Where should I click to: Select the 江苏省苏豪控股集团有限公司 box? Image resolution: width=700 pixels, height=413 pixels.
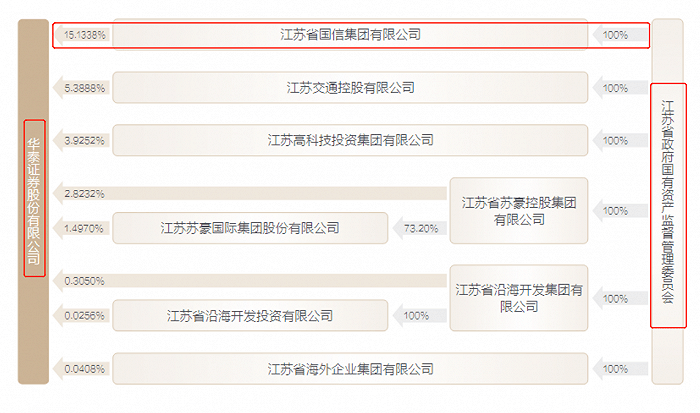pyautogui.click(x=519, y=211)
